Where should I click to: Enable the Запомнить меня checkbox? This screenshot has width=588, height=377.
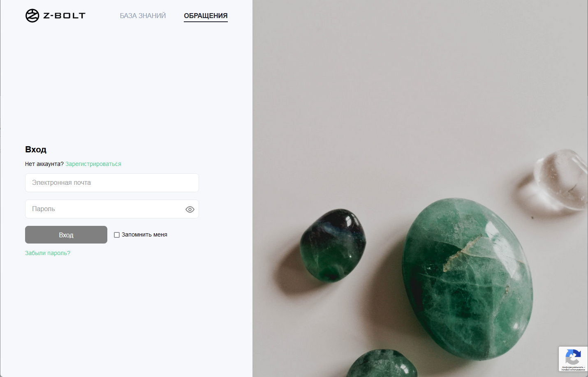click(x=117, y=235)
